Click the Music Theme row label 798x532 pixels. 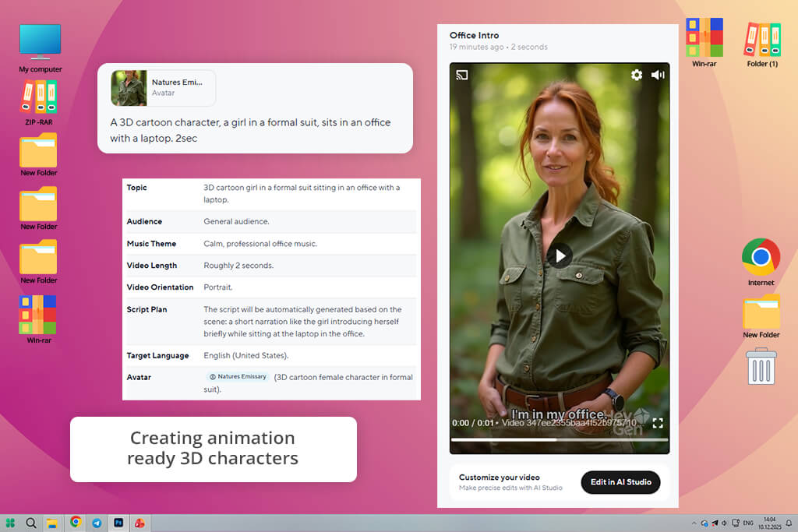[x=151, y=244]
